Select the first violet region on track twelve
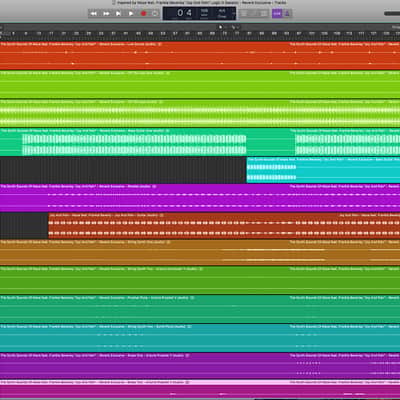 pyautogui.click(x=144, y=366)
